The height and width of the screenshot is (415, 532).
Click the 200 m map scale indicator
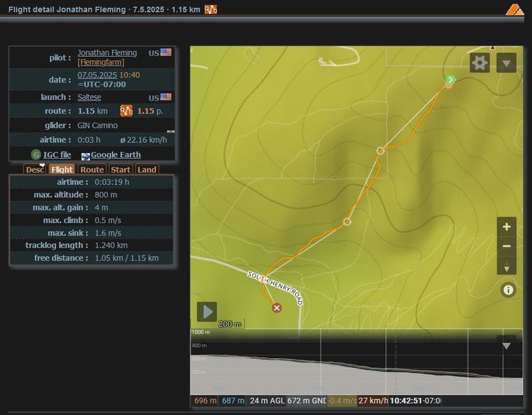click(x=231, y=324)
